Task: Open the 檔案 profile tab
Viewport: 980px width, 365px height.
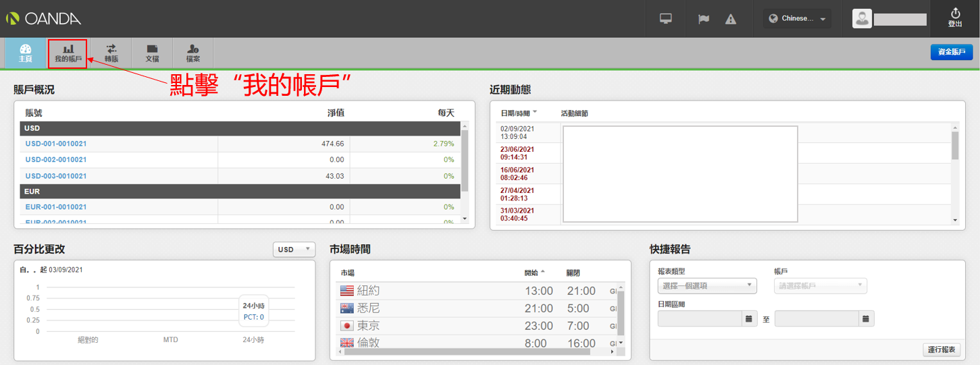Action: point(193,53)
